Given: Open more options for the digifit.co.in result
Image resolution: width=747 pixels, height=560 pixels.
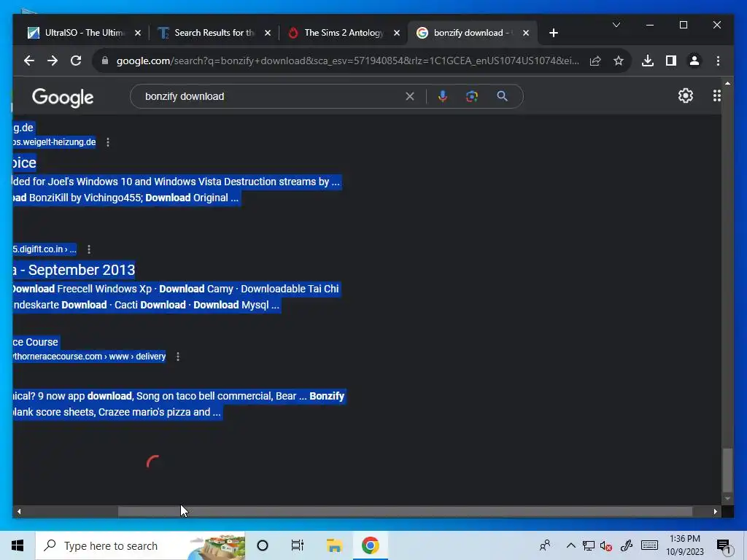Looking at the screenshot, I should [89, 249].
